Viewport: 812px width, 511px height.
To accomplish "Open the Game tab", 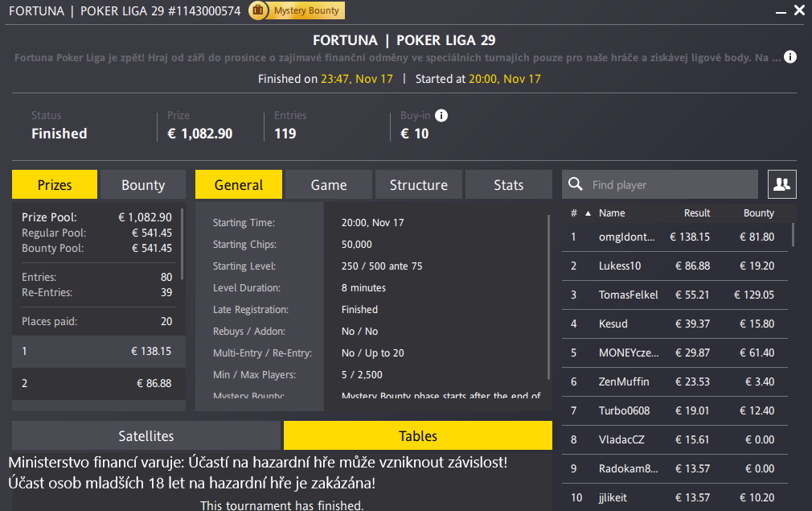I will (329, 184).
